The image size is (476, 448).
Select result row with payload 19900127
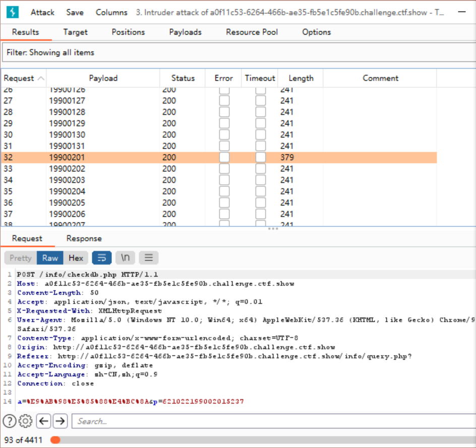(x=219, y=101)
